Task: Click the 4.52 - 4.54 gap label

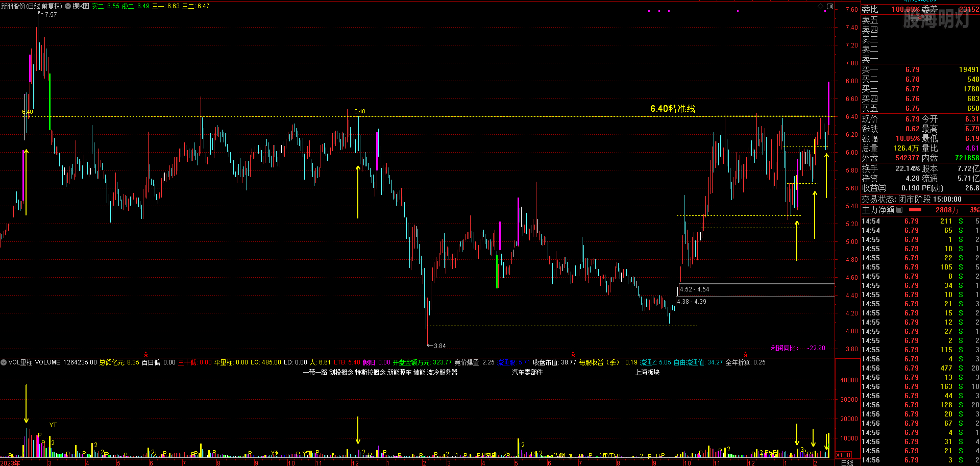Action: point(695,289)
